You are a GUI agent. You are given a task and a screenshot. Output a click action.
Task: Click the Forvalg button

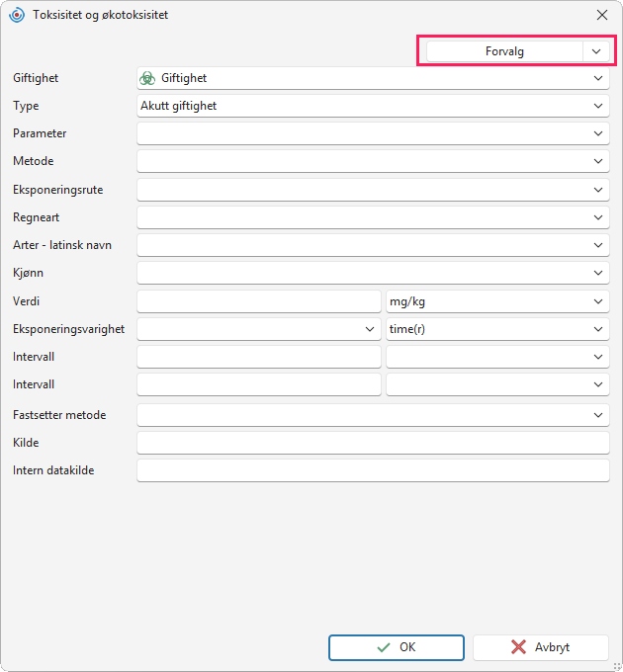(x=504, y=51)
